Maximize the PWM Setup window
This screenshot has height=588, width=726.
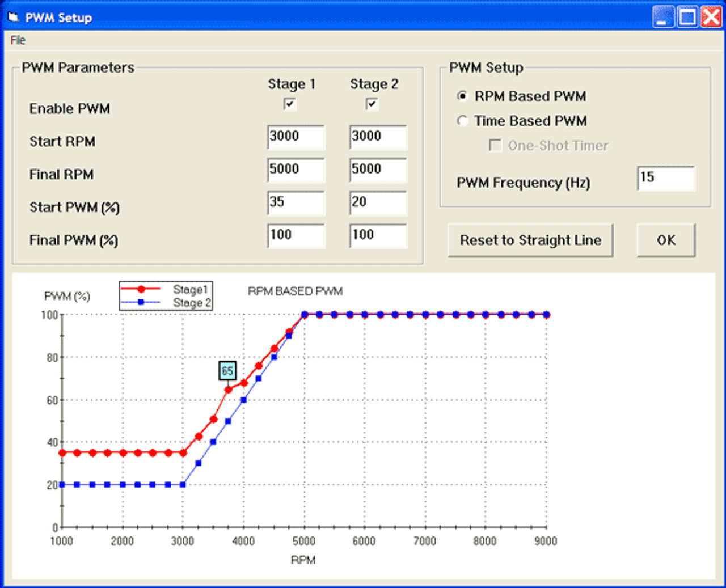(x=687, y=17)
